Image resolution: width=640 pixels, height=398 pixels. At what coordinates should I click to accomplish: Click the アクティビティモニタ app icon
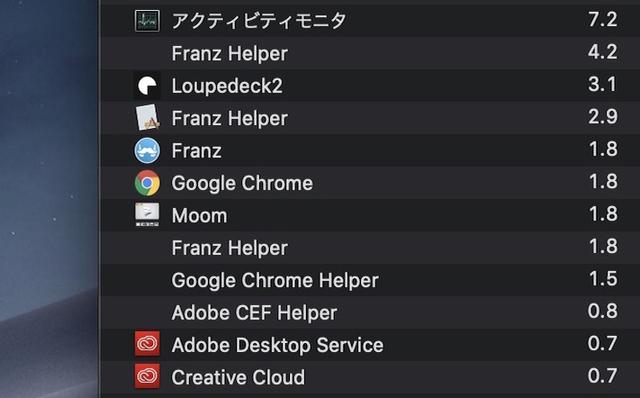pos(147,21)
